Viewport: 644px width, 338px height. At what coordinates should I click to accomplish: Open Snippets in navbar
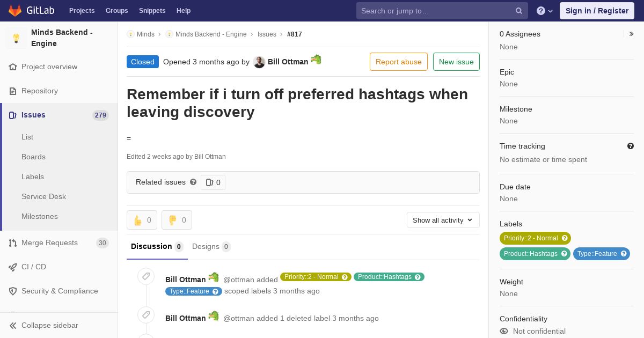pos(152,11)
